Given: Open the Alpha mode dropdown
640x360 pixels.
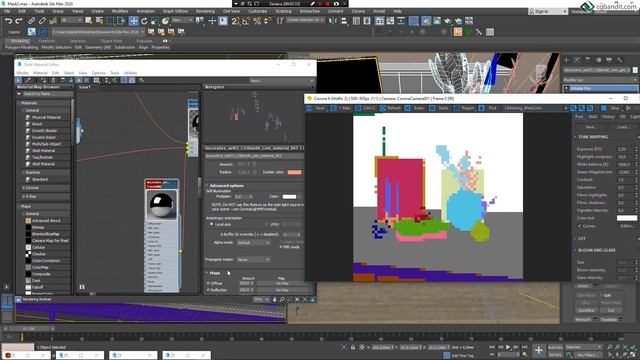Looking at the screenshot, I should (253, 242).
